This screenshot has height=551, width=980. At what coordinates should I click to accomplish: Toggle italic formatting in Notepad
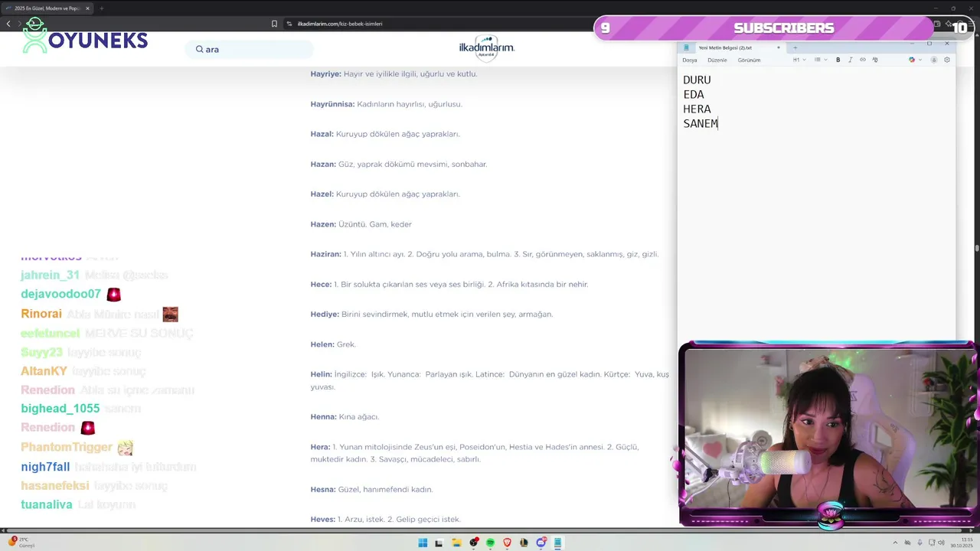[850, 60]
